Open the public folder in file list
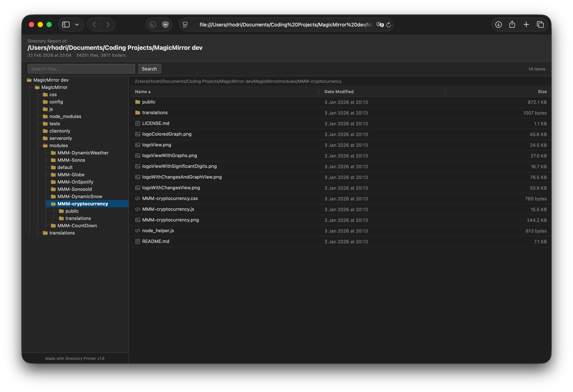Screen dimensions: 573x392 (148, 102)
